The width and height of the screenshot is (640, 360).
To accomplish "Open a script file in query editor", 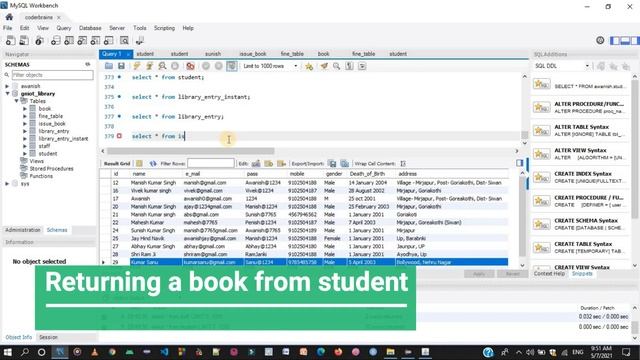I will [x=109, y=66].
